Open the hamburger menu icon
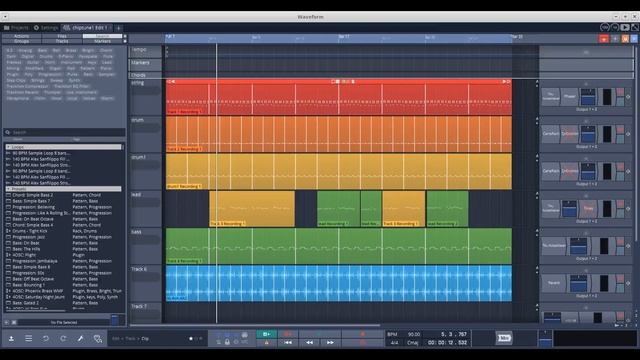The width and height of the screenshot is (640, 360). (x=29, y=339)
